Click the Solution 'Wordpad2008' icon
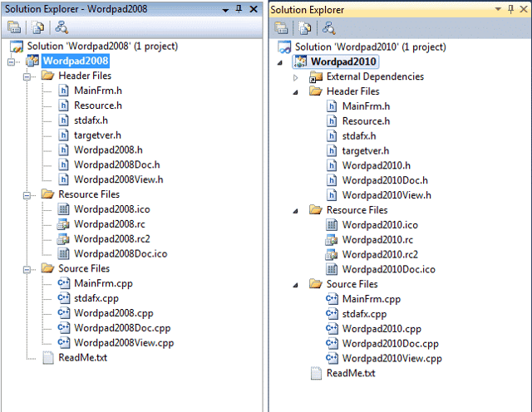The height and width of the screenshot is (412, 532). (x=17, y=47)
